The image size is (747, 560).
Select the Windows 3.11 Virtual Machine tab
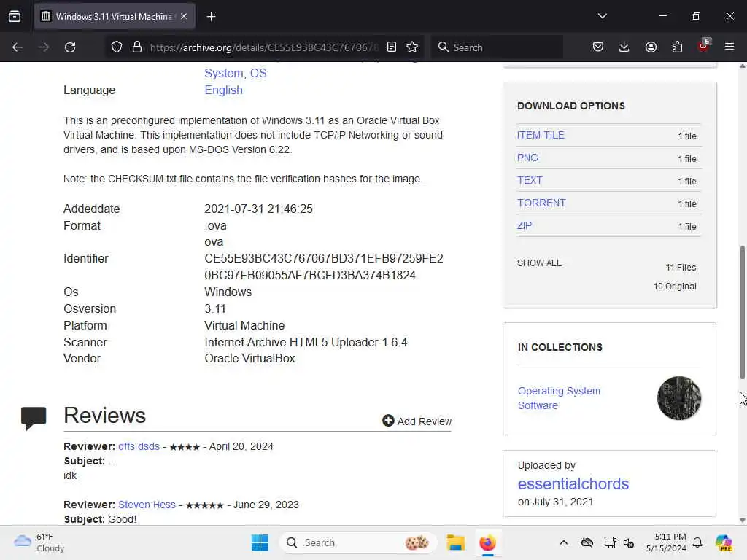pos(115,17)
